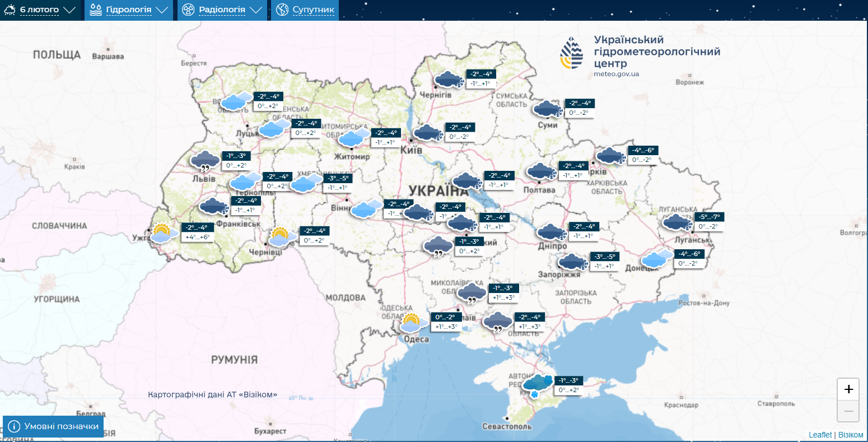Open the Leaflet attribution link
Screen dimensions: 868x442
coord(820,435)
